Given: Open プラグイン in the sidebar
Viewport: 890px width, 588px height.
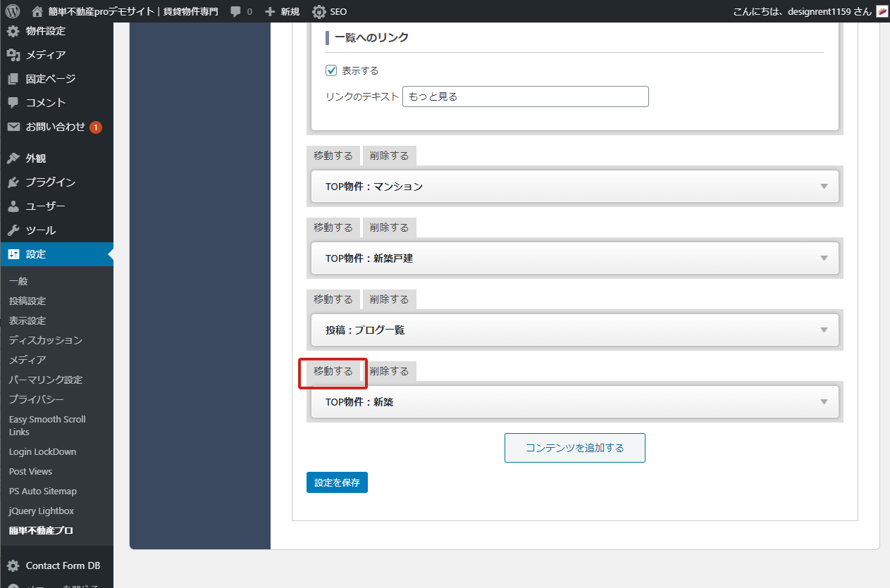Looking at the screenshot, I should [50, 182].
